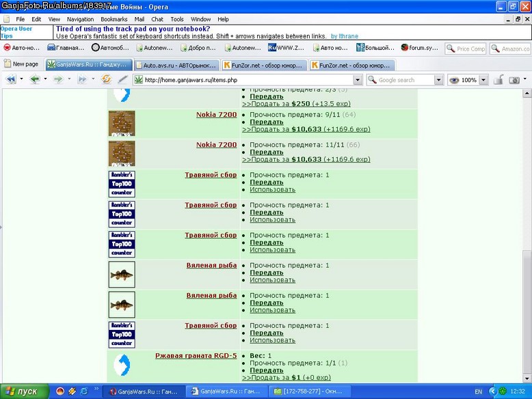The image size is (532, 399).
Task: Open the Back history dropdown arrow
Action: (x=45, y=79)
